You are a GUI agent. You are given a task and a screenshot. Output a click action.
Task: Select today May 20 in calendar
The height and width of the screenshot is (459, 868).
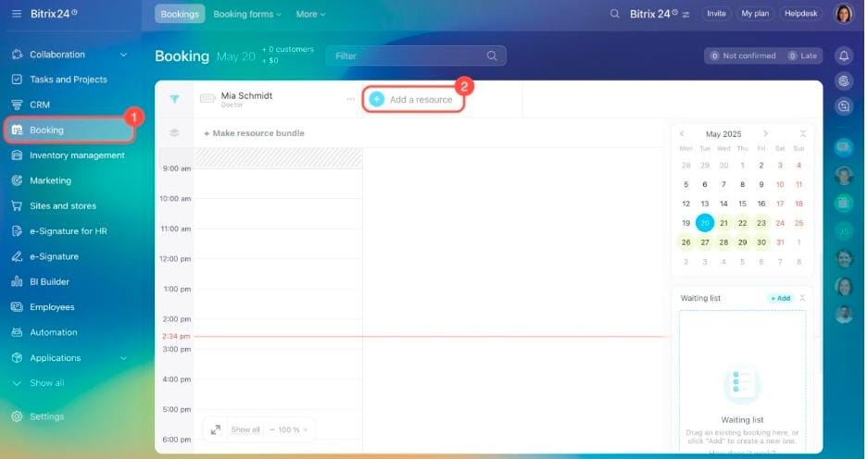point(705,223)
